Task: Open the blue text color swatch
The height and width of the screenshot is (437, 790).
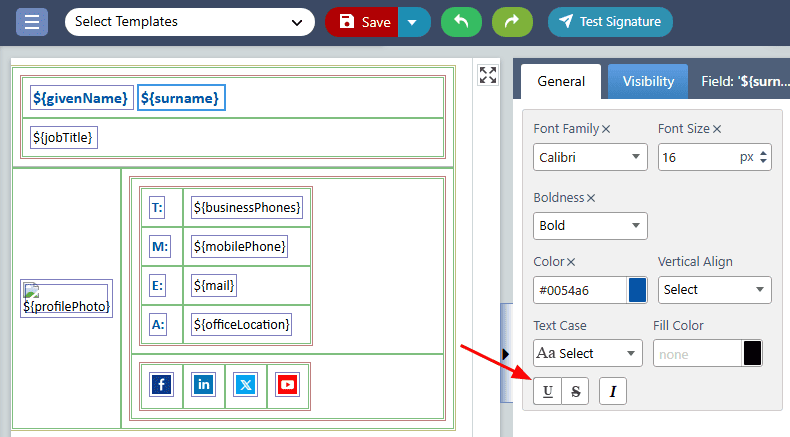Action: tap(637, 290)
